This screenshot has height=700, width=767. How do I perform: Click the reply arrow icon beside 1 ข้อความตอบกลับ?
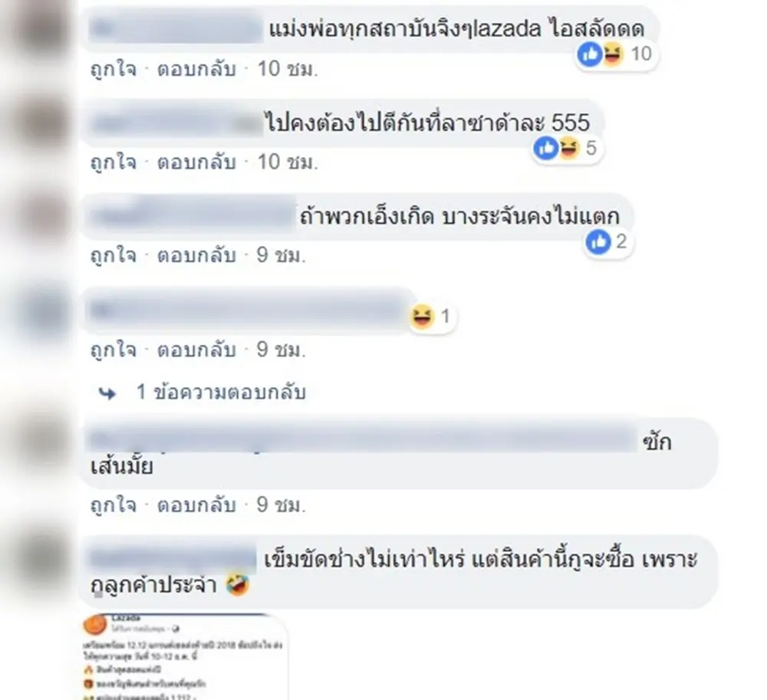coord(107,393)
